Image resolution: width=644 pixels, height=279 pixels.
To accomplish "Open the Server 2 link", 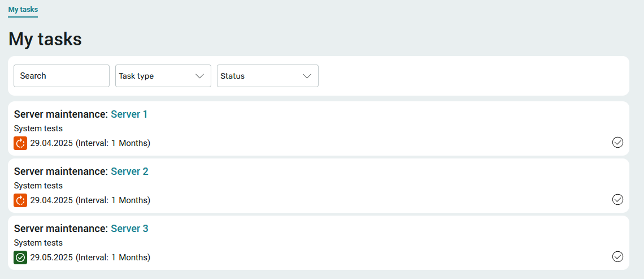I will pyautogui.click(x=129, y=171).
